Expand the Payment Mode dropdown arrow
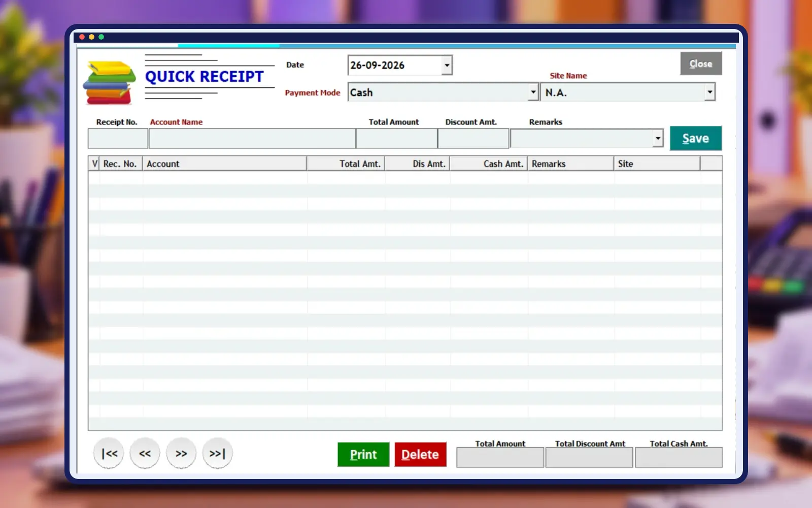812x508 pixels. [x=533, y=92]
